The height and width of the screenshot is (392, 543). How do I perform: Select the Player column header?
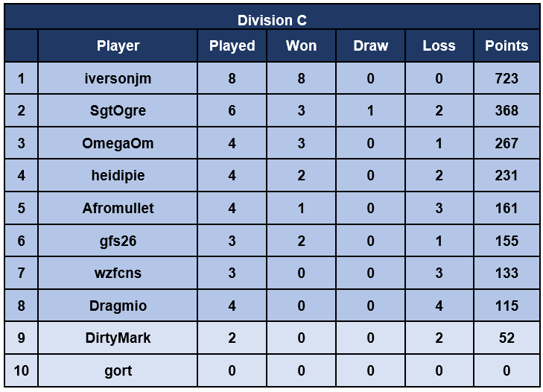click(118, 46)
